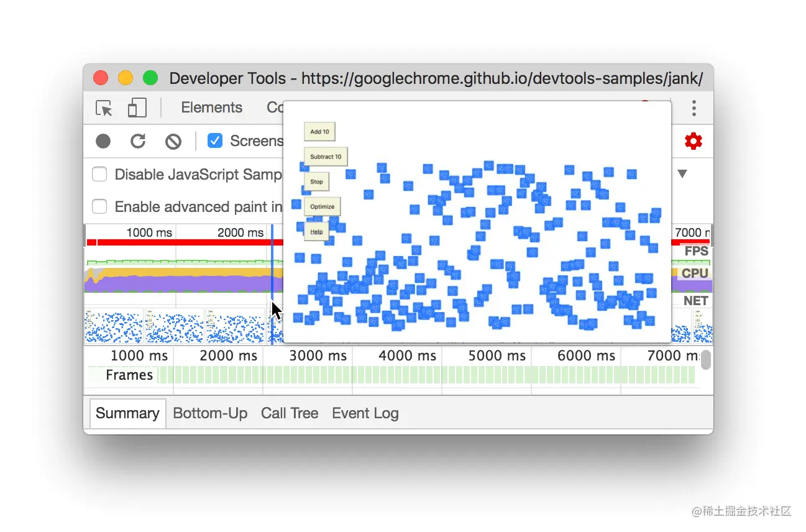
Task: Select the Summary tab
Action: coord(127,413)
